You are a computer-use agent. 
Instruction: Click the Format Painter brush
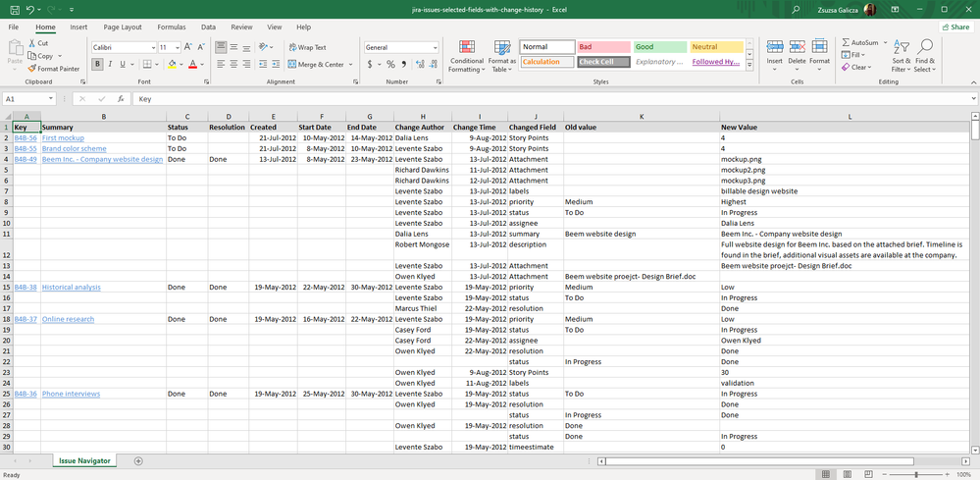pyautogui.click(x=31, y=69)
